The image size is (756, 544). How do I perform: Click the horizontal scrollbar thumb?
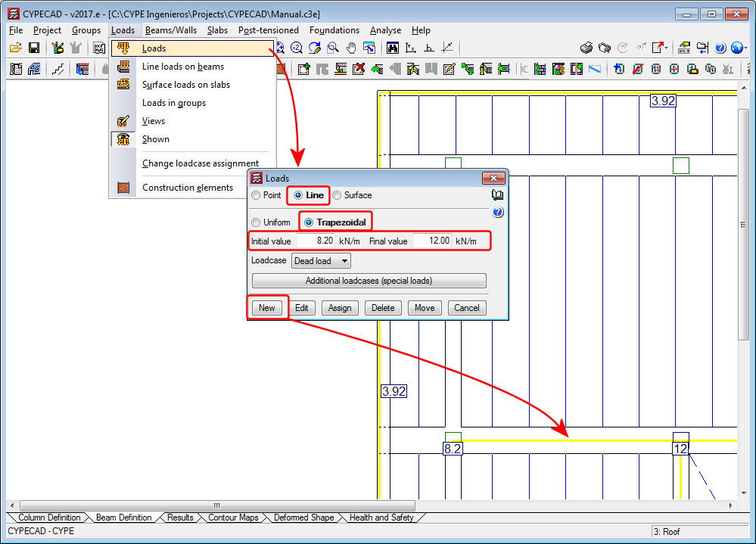217,505
